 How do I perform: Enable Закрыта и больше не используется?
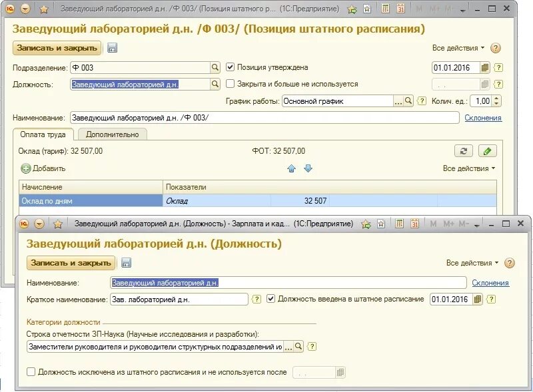[229, 83]
